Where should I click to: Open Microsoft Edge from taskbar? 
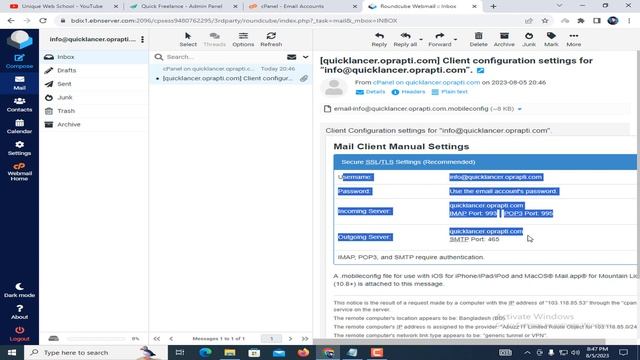[x=205, y=352]
